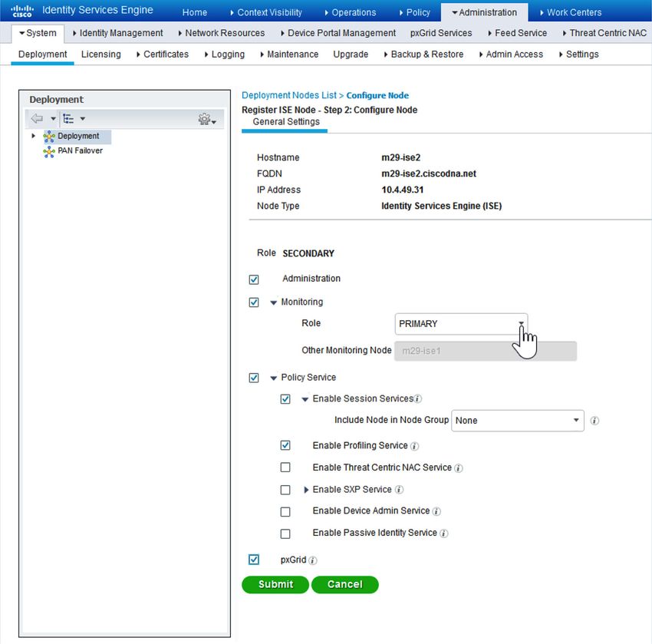Viewport: 652px width, 644px height.
Task: Show info icon next to pxGrid
Action: 313,560
